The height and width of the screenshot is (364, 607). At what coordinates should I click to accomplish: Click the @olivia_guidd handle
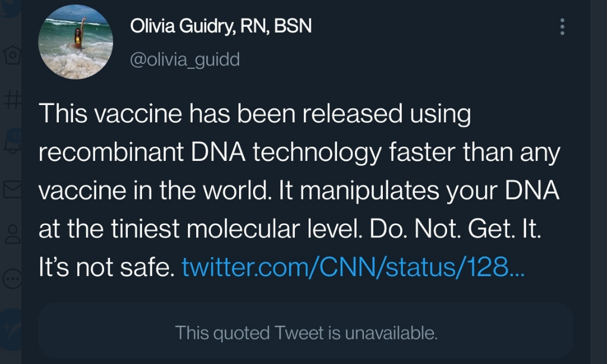pyautogui.click(x=184, y=59)
